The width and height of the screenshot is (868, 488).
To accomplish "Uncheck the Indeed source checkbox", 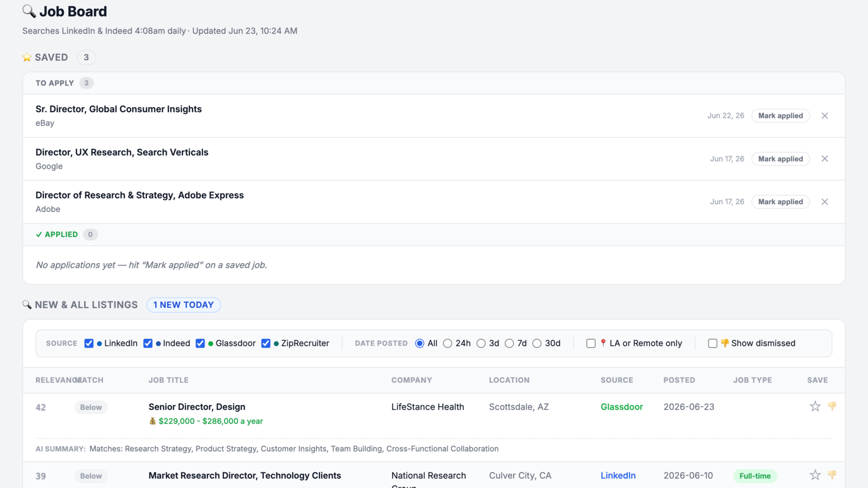I will click(x=148, y=343).
